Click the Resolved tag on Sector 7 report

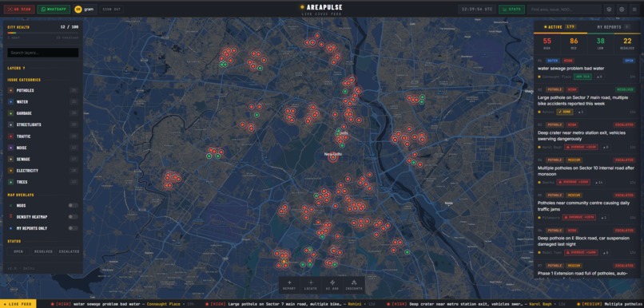(x=625, y=89)
